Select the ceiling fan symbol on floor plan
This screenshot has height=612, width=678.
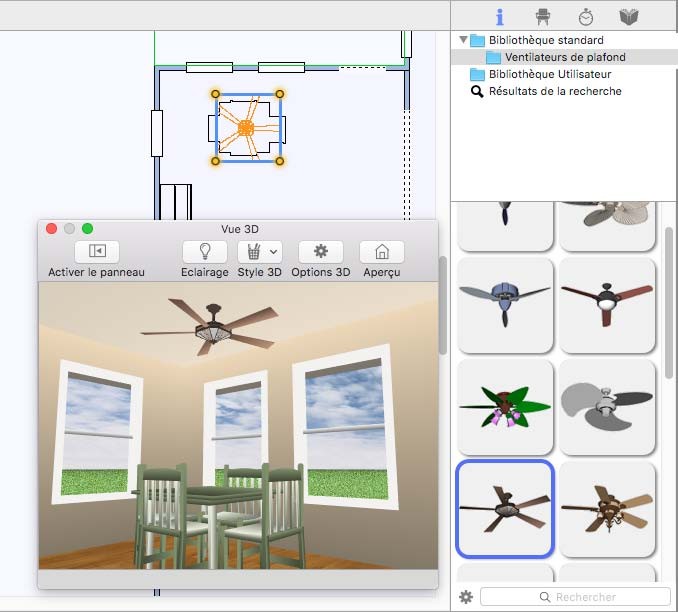click(x=247, y=127)
